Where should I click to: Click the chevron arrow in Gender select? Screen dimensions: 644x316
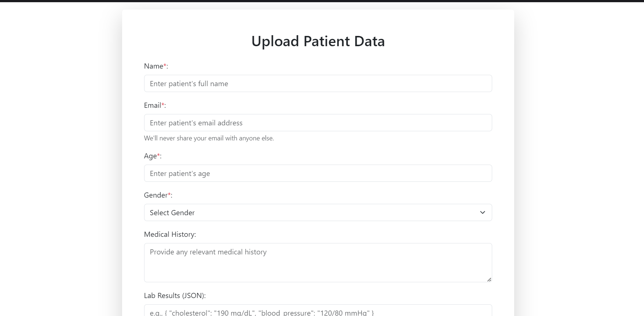tap(483, 213)
